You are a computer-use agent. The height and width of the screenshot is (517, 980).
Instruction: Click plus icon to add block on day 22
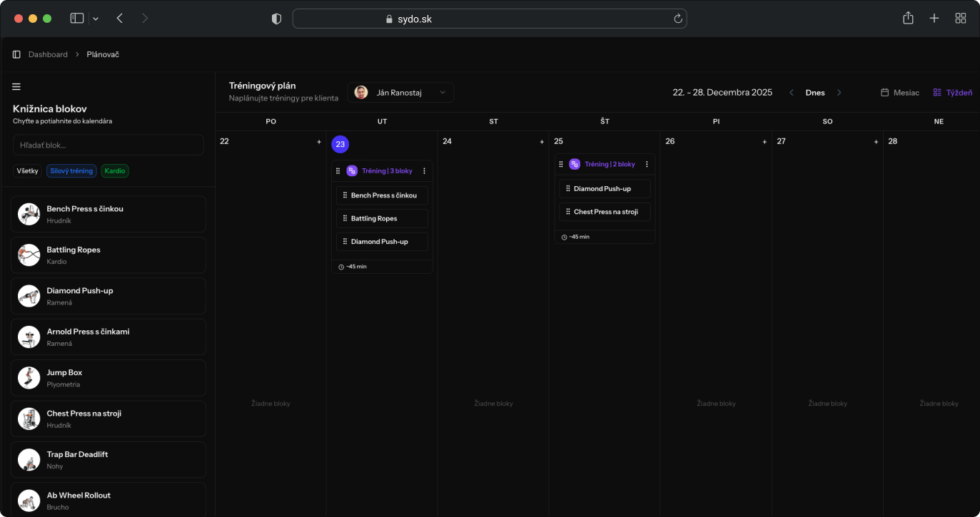coord(319,142)
